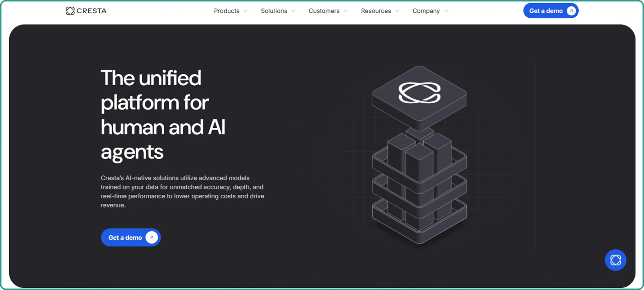Expand the Customers chevron

coord(346,11)
